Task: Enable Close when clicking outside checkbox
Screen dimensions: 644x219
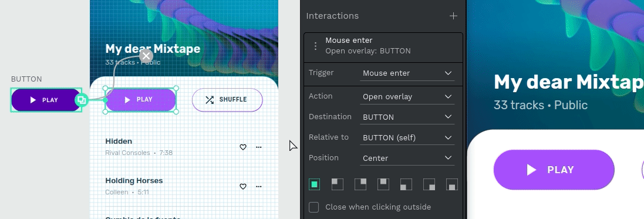Action: point(314,207)
